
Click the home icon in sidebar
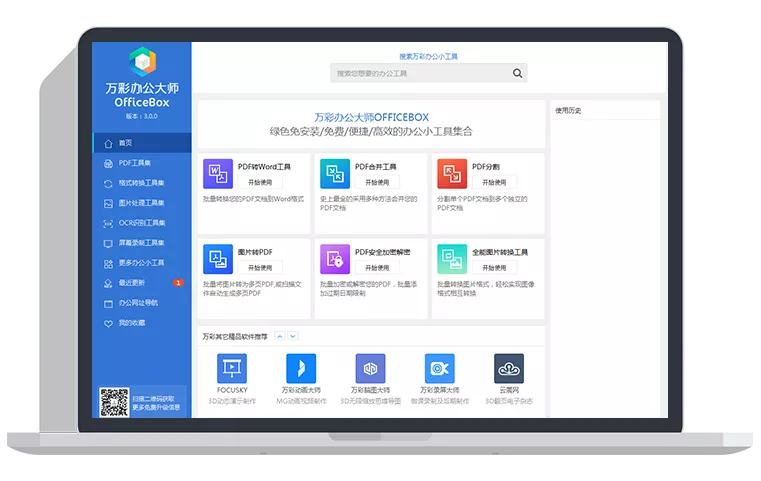108,143
